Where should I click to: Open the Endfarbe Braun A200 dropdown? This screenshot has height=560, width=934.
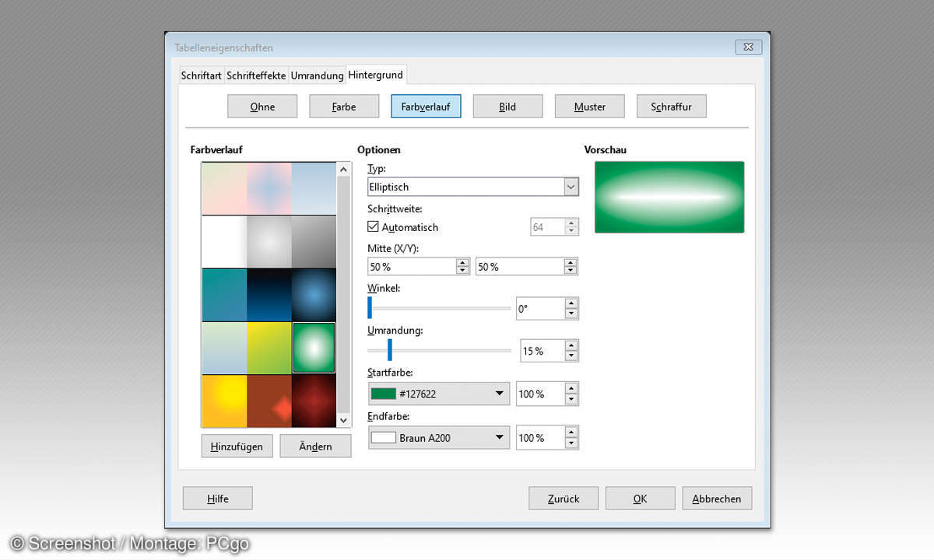point(499,438)
